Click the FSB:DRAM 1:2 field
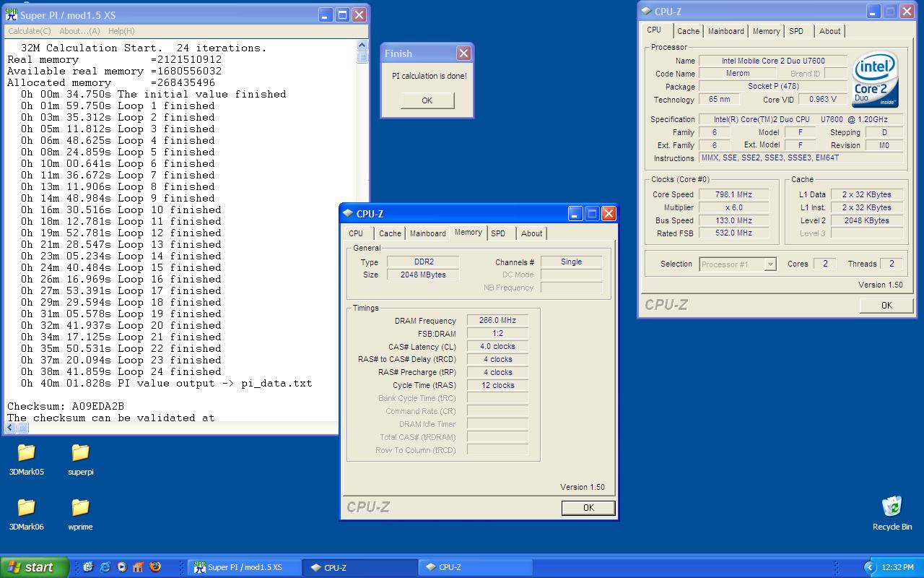This screenshot has width=924, height=578. pyautogui.click(x=497, y=334)
